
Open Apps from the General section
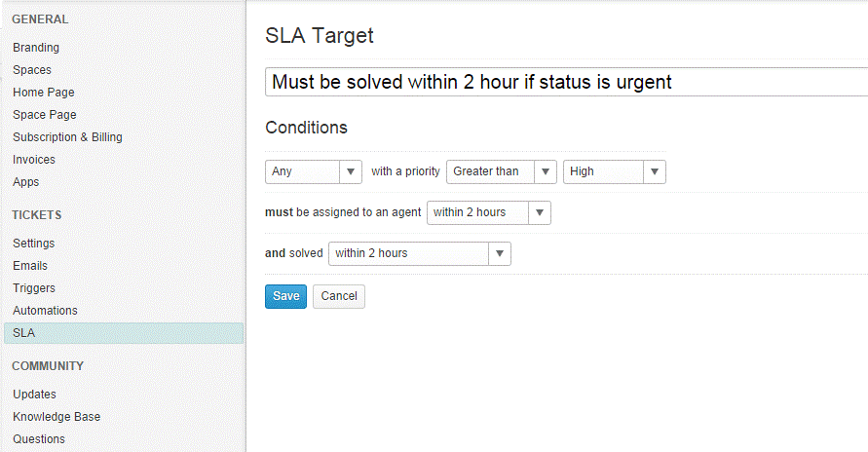point(26,182)
